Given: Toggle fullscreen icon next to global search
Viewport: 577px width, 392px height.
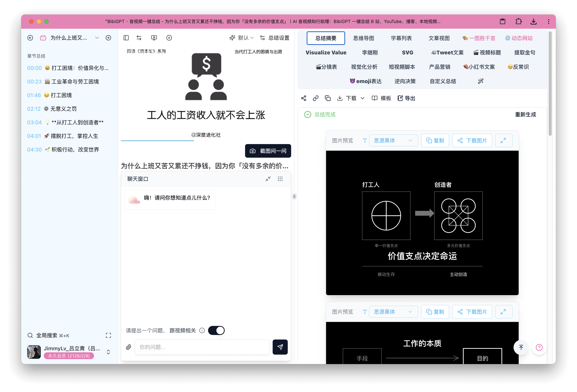Looking at the screenshot, I should pos(108,335).
